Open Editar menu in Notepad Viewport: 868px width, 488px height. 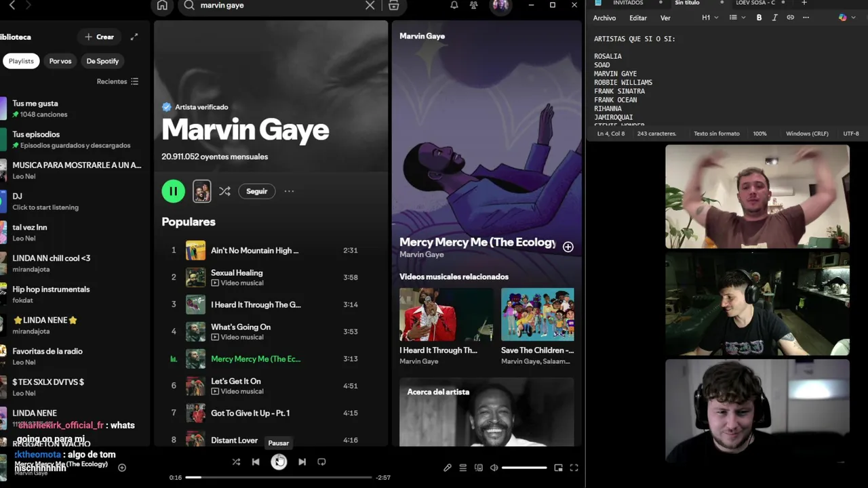click(638, 18)
